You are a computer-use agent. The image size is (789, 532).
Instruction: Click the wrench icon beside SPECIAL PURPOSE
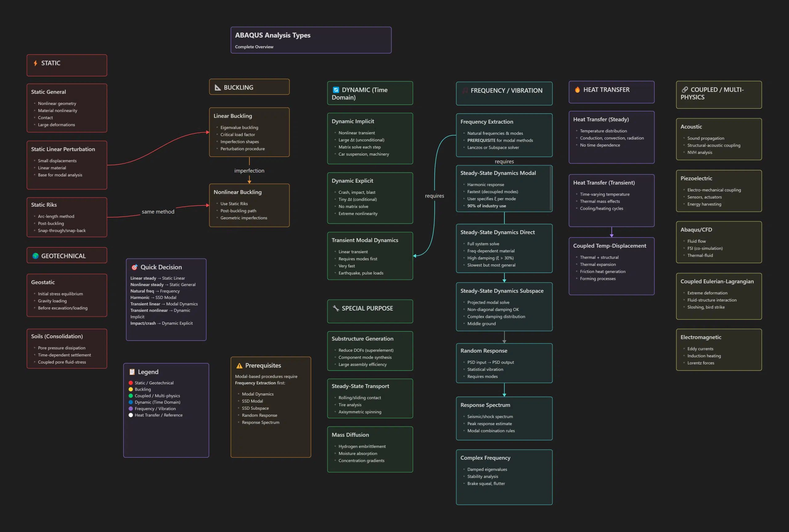coord(336,308)
